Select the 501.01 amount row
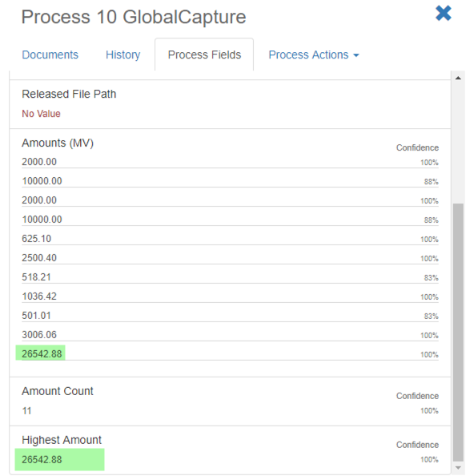The width and height of the screenshot is (470, 476). [230, 316]
